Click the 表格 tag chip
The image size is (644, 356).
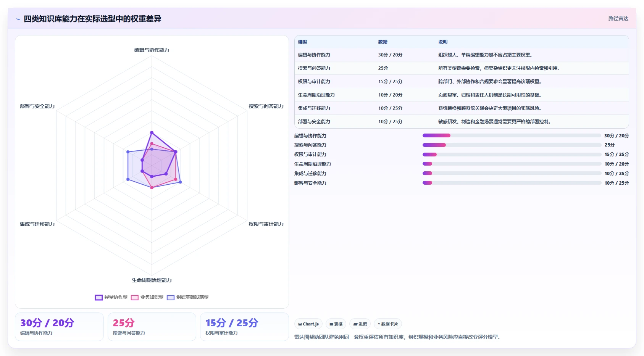coord(336,324)
